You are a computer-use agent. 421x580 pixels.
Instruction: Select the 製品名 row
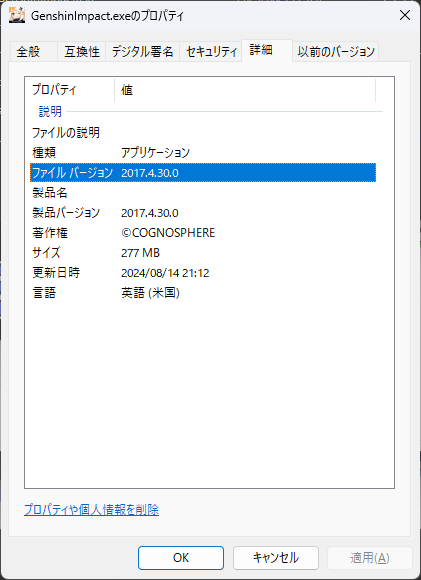pos(203,193)
